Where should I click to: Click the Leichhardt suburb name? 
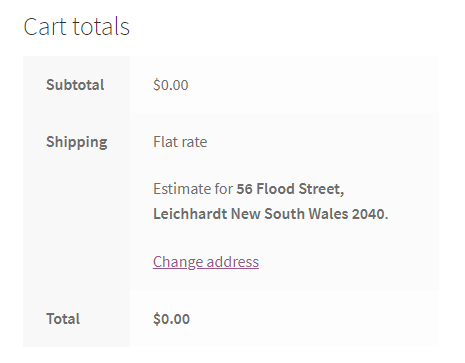(x=190, y=214)
